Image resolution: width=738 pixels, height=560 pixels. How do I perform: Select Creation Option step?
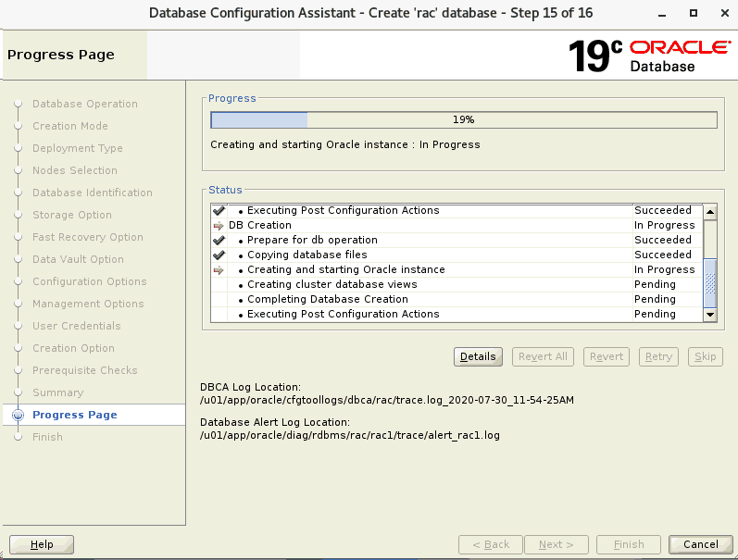(x=73, y=348)
